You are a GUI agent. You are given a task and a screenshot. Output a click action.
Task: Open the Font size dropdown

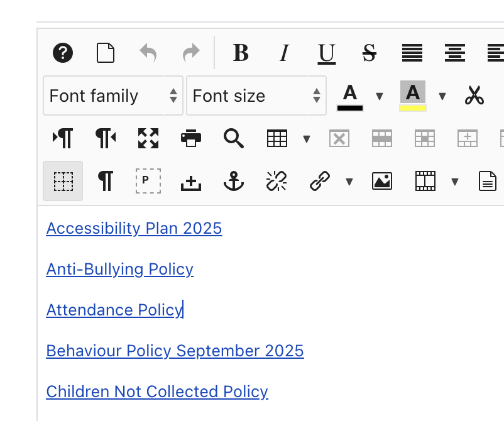[x=256, y=96]
